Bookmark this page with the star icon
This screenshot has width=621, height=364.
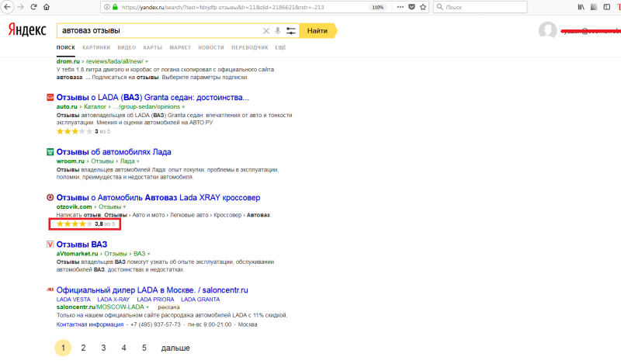(423, 7)
